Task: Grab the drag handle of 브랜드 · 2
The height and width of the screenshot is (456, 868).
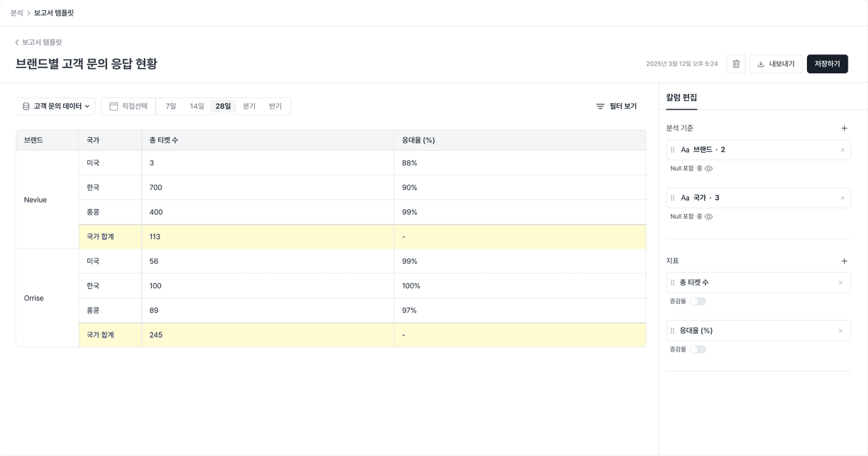Action: (x=673, y=150)
